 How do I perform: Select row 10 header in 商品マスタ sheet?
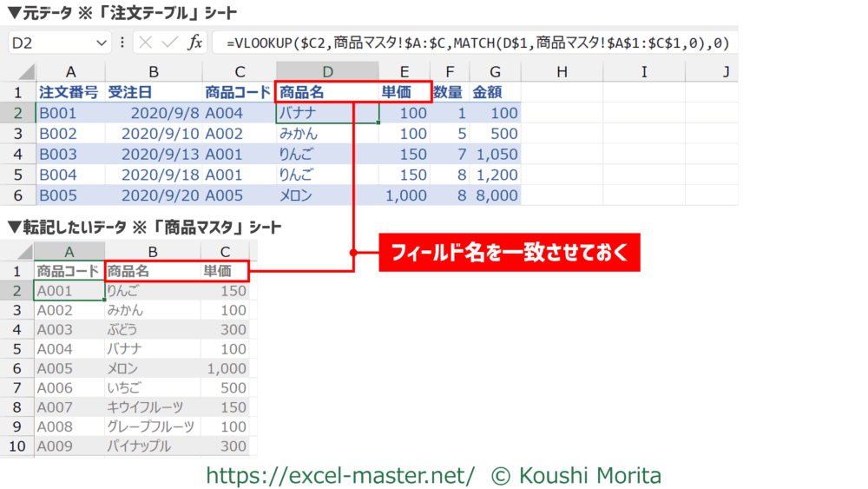pos(17,446)
